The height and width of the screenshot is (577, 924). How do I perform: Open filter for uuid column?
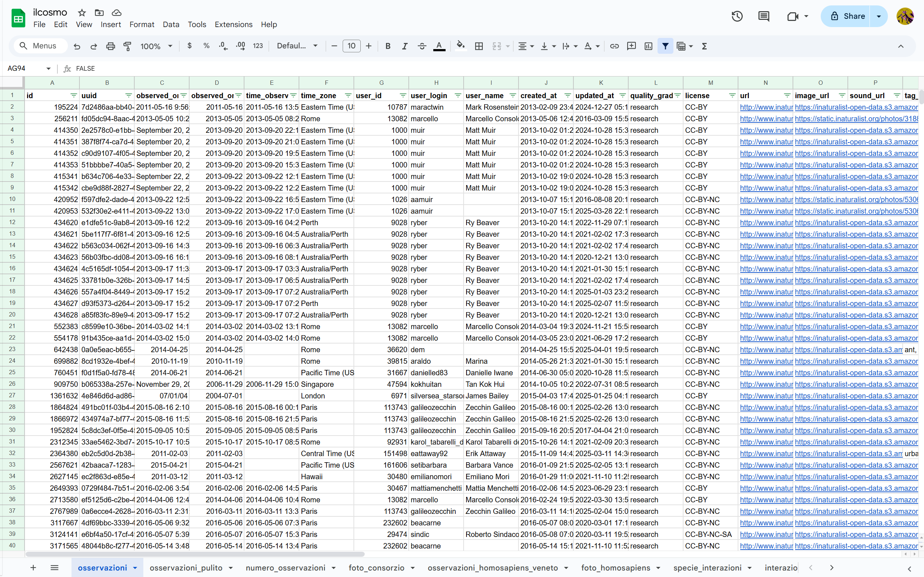[129, 95]
